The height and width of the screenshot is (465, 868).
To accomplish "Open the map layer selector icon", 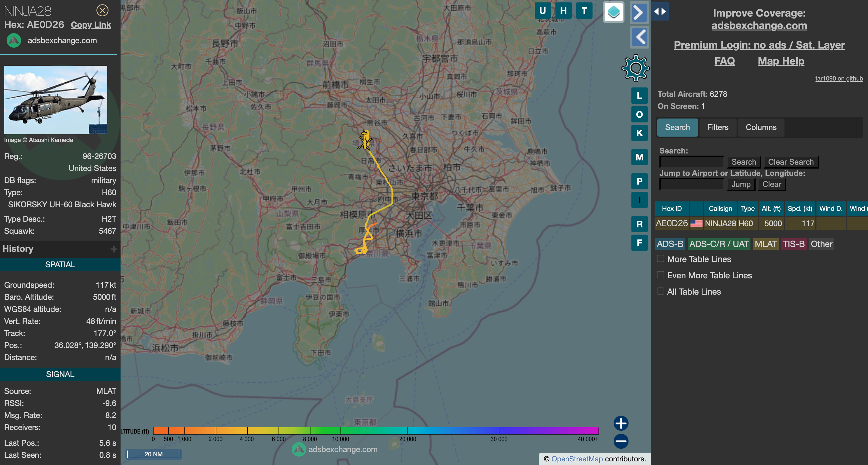I will point(613,12).
